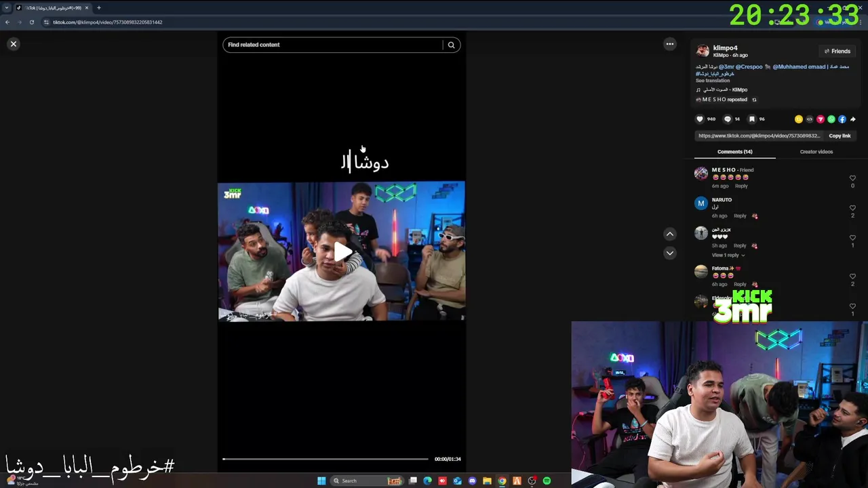Expand View 1 reply
This screenshot has height=488, width=868.
[x=728, y=255]
